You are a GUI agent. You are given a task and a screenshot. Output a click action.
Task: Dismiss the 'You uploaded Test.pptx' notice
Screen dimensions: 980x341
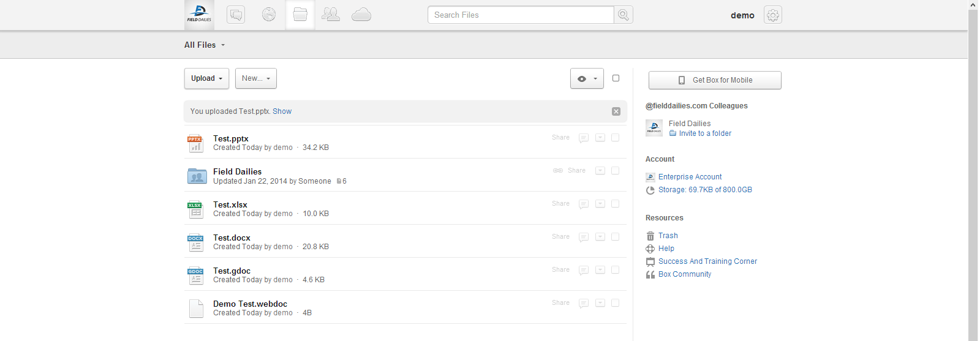pyautogui.click(x=616, y=111)
